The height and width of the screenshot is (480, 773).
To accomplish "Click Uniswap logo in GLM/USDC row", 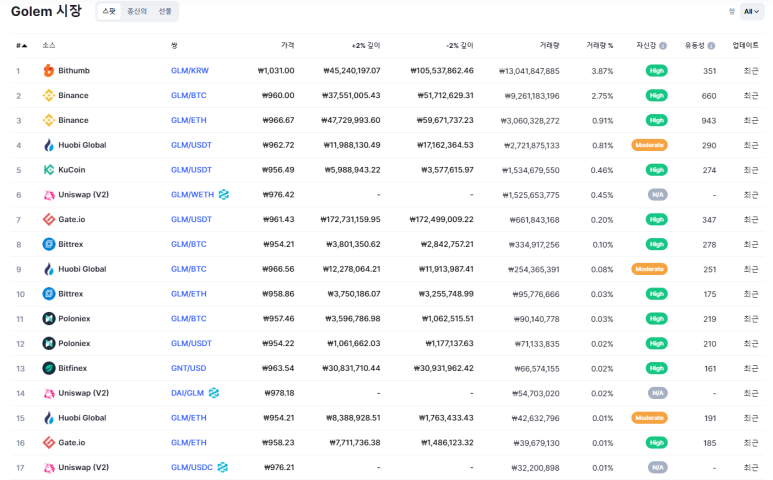I will click(48, 467).
